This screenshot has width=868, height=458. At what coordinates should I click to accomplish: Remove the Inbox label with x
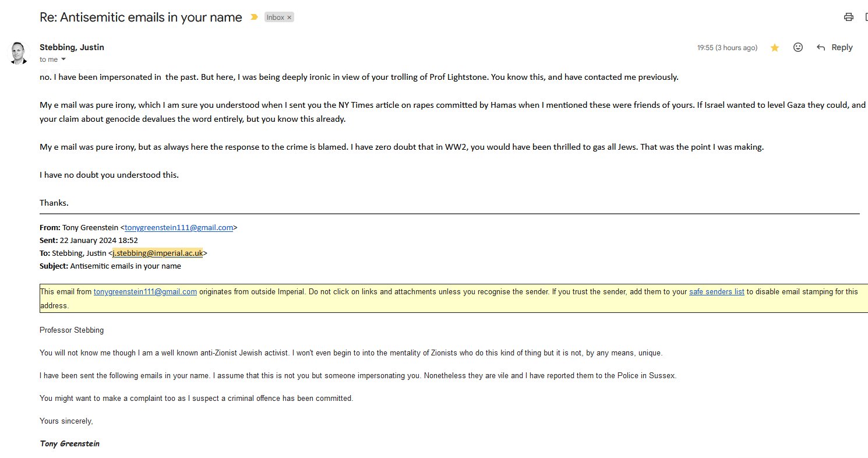[290, 17]
